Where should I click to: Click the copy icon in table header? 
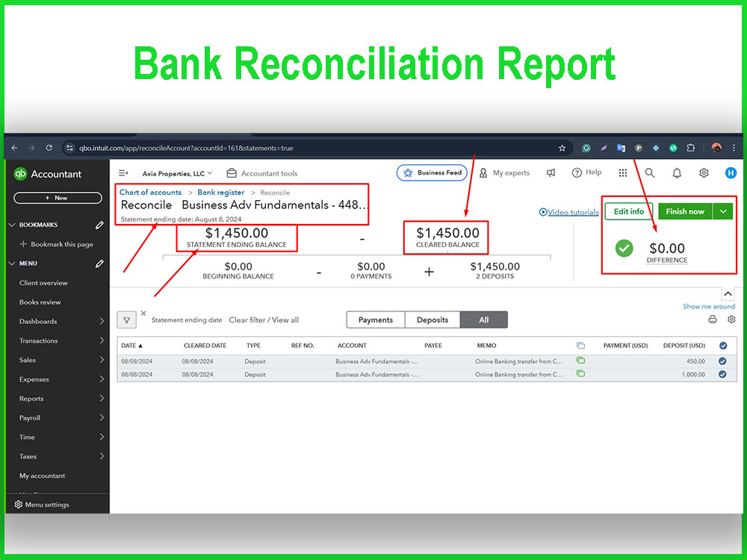point(580,345)
